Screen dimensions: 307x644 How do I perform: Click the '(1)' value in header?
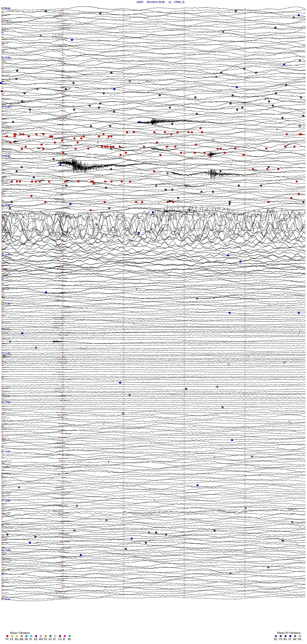click(170, 2)
